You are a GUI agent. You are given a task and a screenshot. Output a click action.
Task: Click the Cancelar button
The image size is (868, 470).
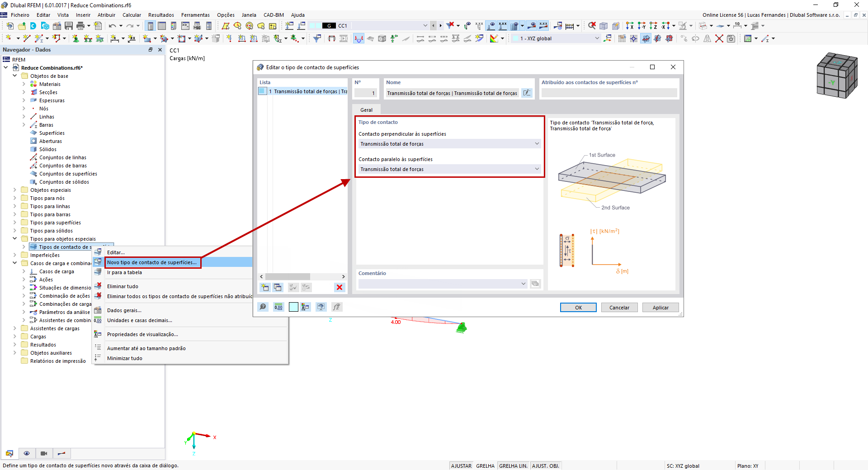tap(619, 308)
